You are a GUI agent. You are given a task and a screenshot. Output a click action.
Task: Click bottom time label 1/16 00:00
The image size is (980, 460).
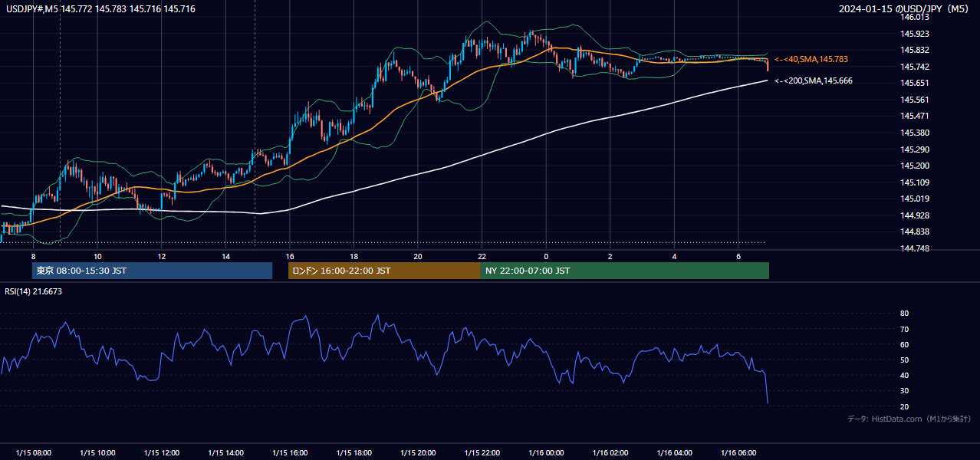click(546, 453)
